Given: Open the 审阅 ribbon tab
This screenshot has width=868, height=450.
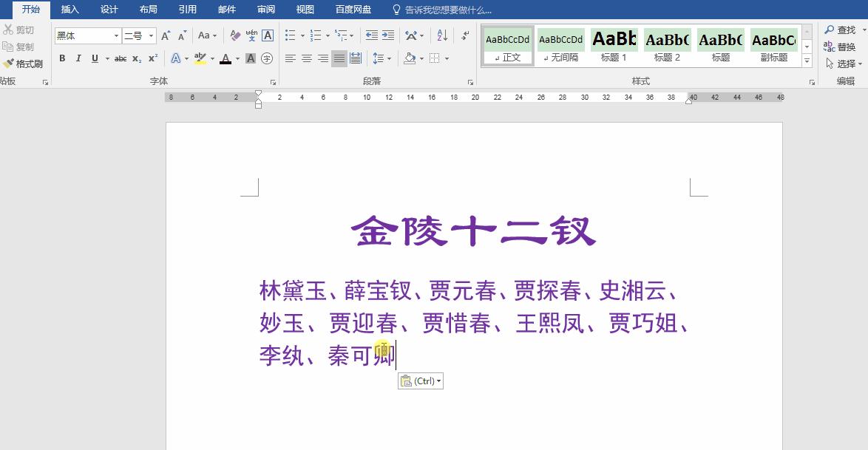Looking at the screenshot, I should point(265,10).
